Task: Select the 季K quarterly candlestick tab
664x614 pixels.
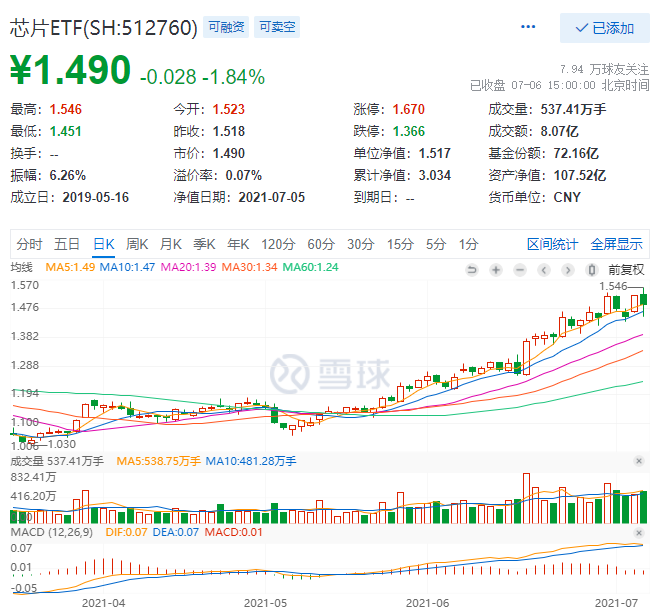Action: pos(204,244)
